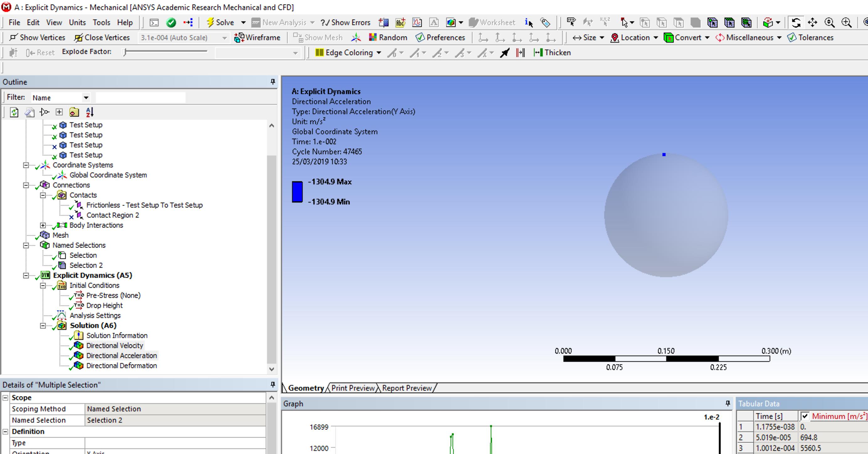This screenshot has height=454, width=868.
Task: Switch to the Report Preview tab
Action: coord(406,388)
